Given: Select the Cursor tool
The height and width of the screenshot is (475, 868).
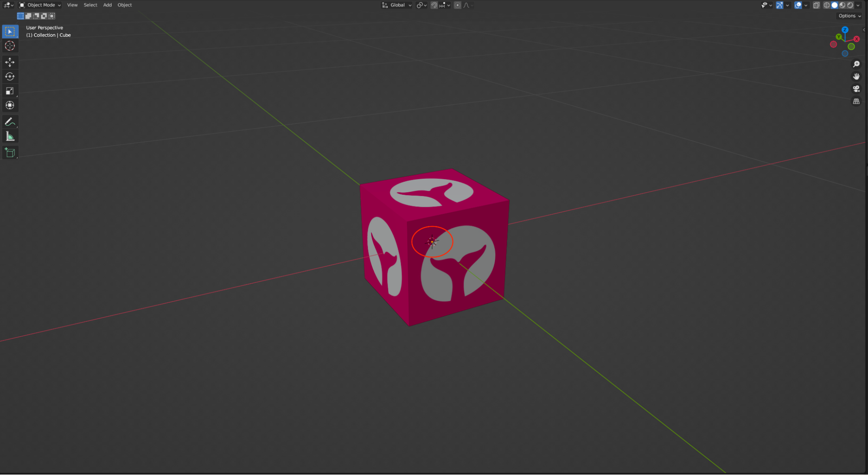Looking at the screenshot, I should 10,46.
